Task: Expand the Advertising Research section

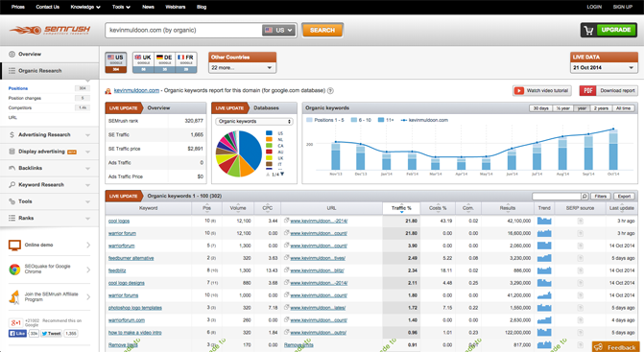Action: (87, 135)
